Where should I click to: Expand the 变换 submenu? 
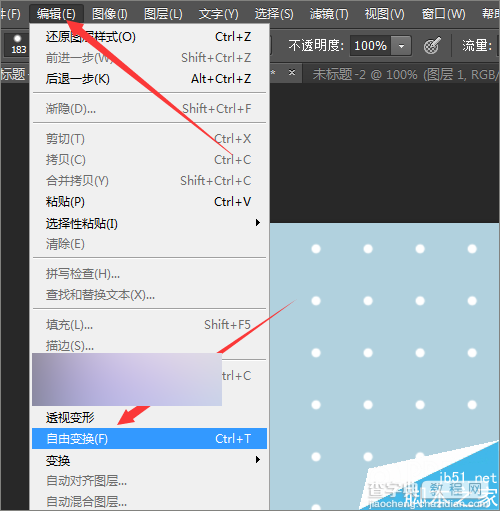(149, 460)
